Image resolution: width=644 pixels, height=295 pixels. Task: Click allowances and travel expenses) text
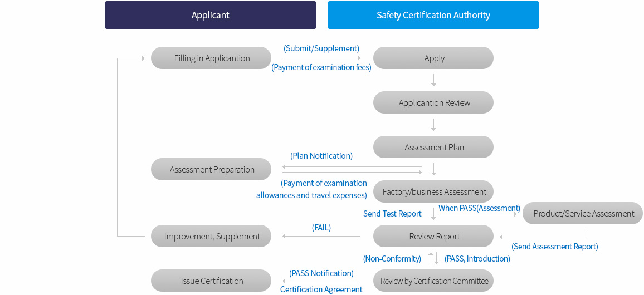(x=312, y=195)
